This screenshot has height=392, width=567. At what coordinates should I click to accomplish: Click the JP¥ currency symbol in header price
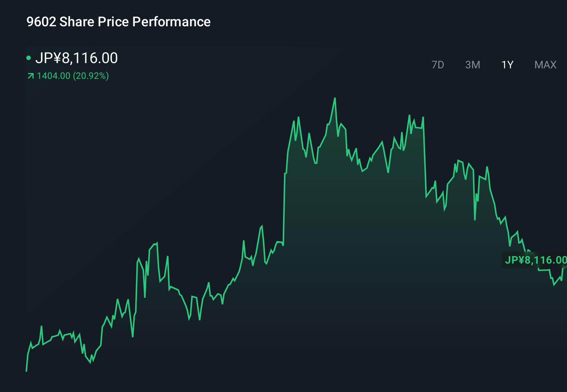(x=48, y=58)
